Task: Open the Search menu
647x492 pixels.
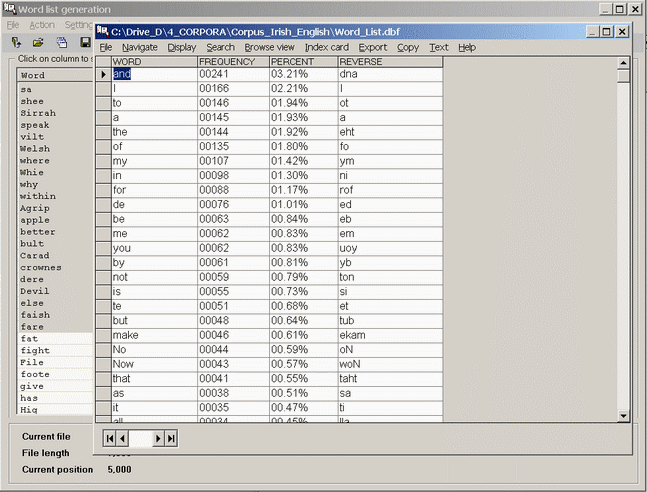Action: pyautogui.click(x=220, y=47)
